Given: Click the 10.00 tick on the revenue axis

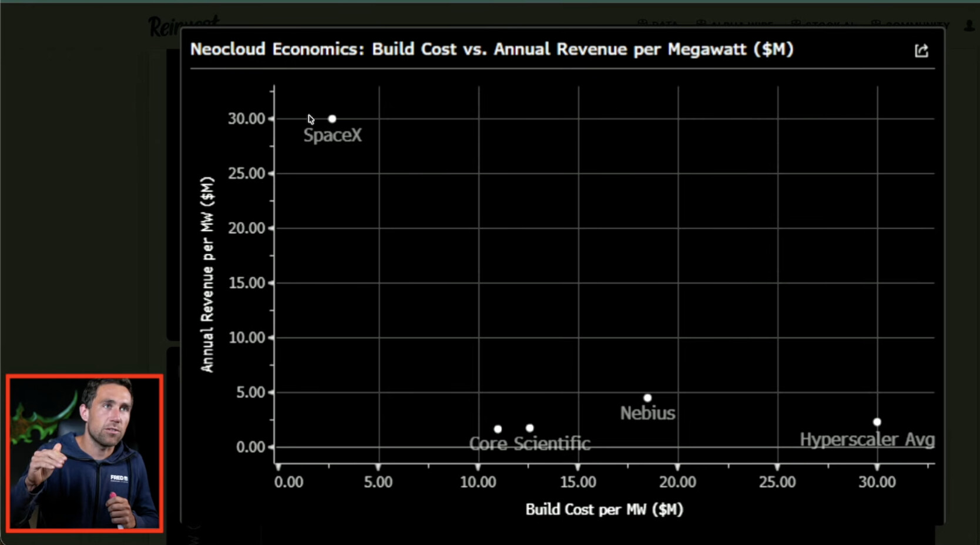Looking at the screenshot, I should [x=247, y=338].
